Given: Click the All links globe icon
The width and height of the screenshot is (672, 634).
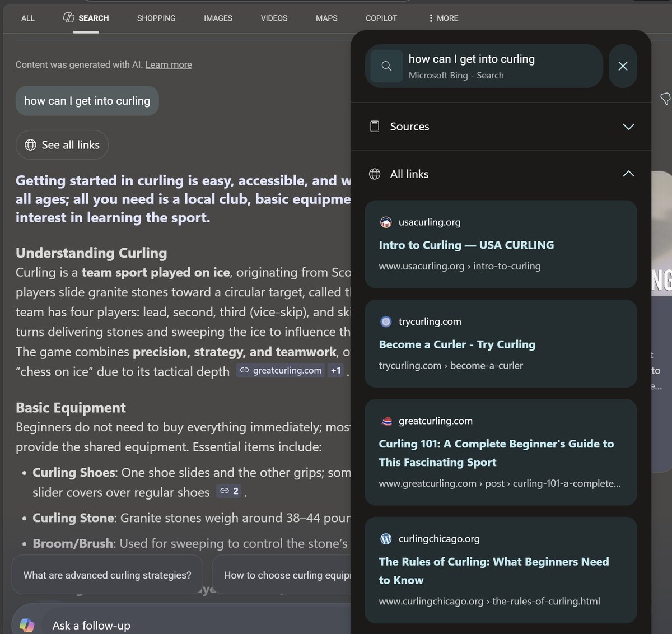Looking at the screenshot, I should [375, 174].
